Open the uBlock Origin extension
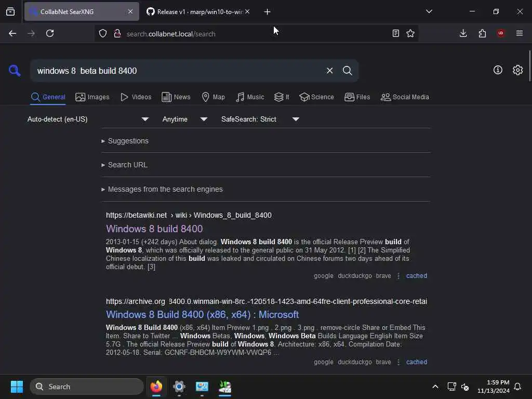532x399 pixels. (501, 33)
